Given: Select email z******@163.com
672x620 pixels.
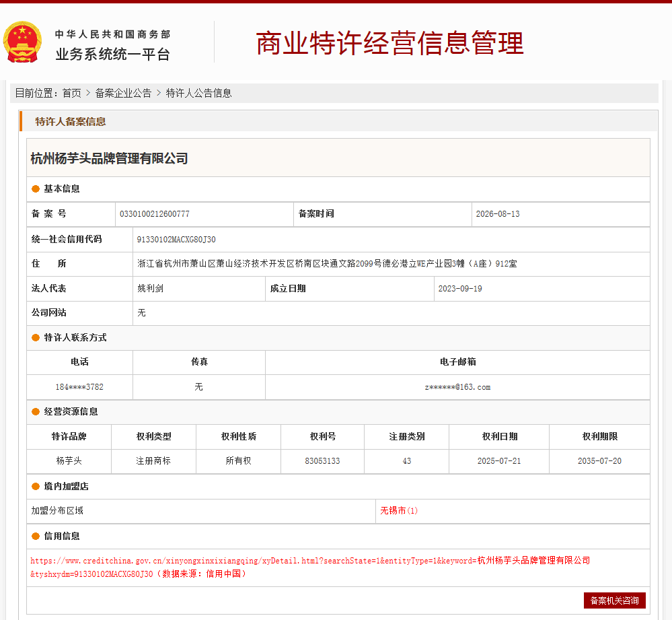Looking at the screenshot, I should (x=457, y=387).
